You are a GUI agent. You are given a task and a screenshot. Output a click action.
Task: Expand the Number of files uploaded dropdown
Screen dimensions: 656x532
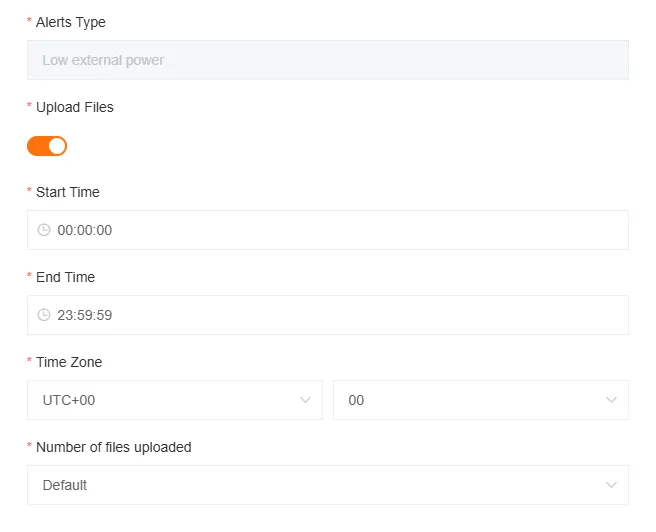[x=327, y=485]
